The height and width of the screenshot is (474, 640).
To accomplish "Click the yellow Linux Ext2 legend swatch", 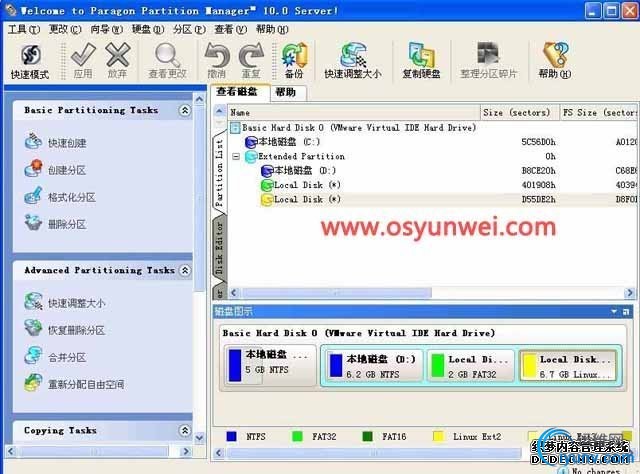I will click(438, 436).
